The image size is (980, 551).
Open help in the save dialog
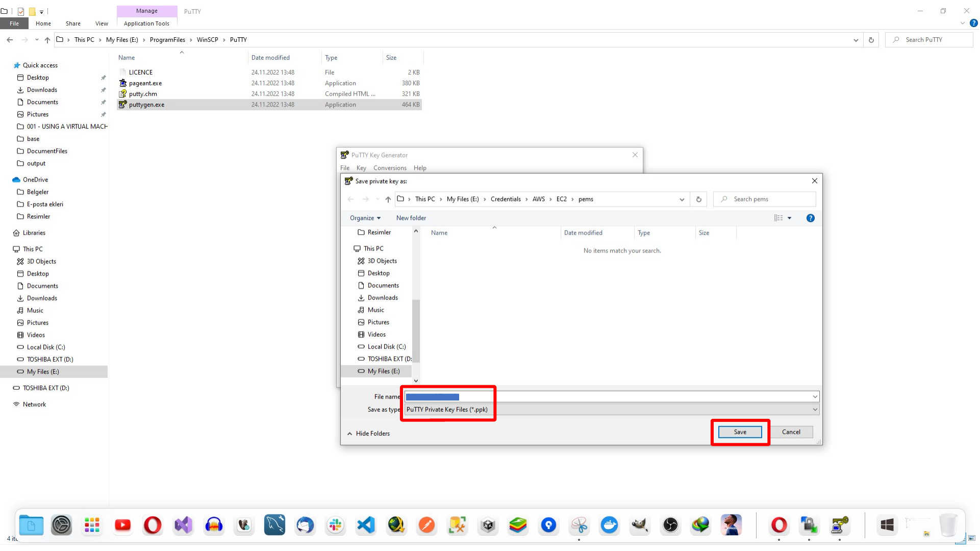point(810,218)
